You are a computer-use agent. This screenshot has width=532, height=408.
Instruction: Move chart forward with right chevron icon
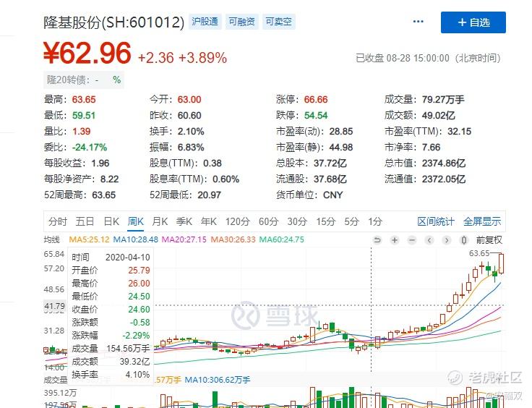(447, 240)
